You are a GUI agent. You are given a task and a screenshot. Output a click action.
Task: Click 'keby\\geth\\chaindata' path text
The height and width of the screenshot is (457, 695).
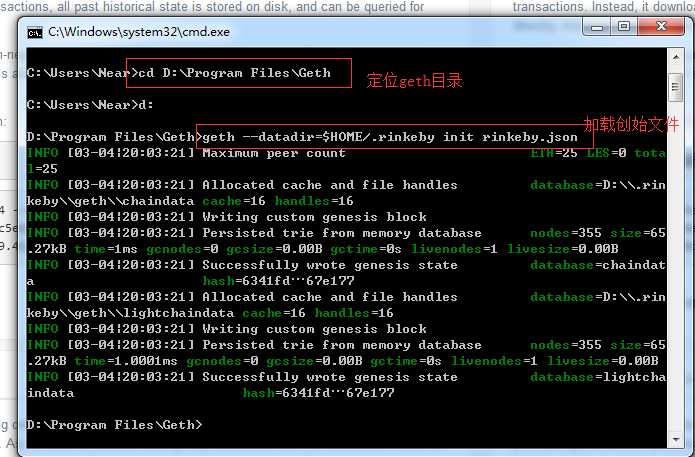[110, 201]
